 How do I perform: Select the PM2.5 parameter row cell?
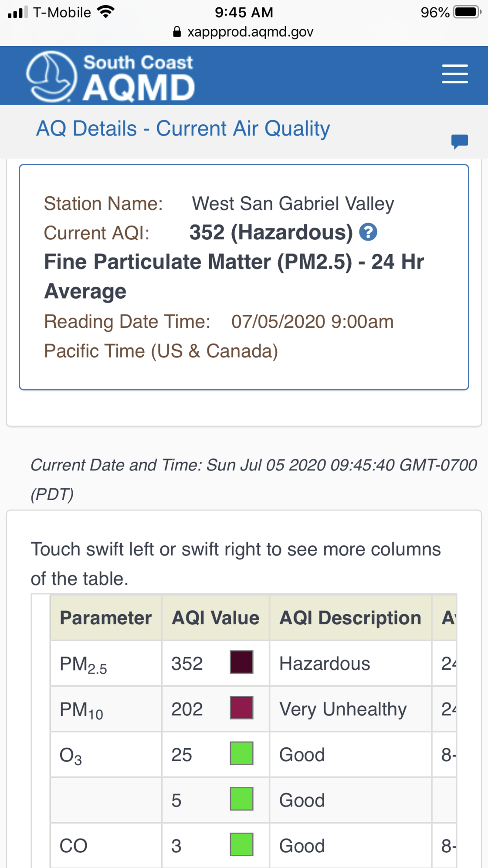point(106,664)
